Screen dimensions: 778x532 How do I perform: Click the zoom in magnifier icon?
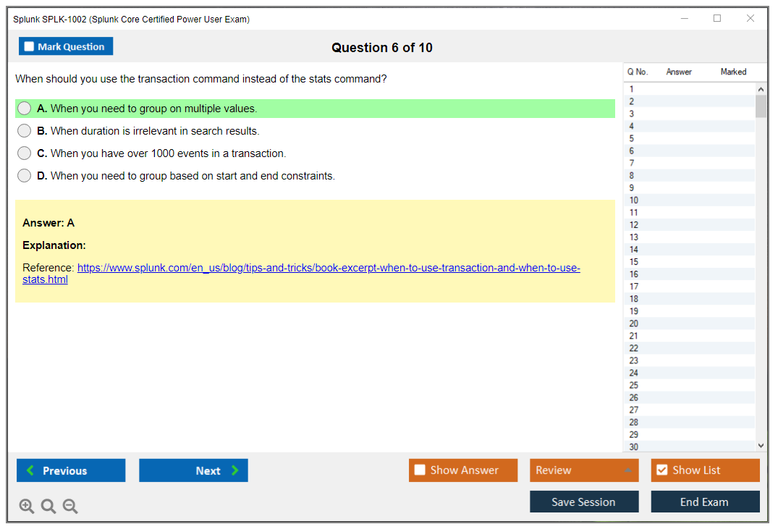[27, 507]
